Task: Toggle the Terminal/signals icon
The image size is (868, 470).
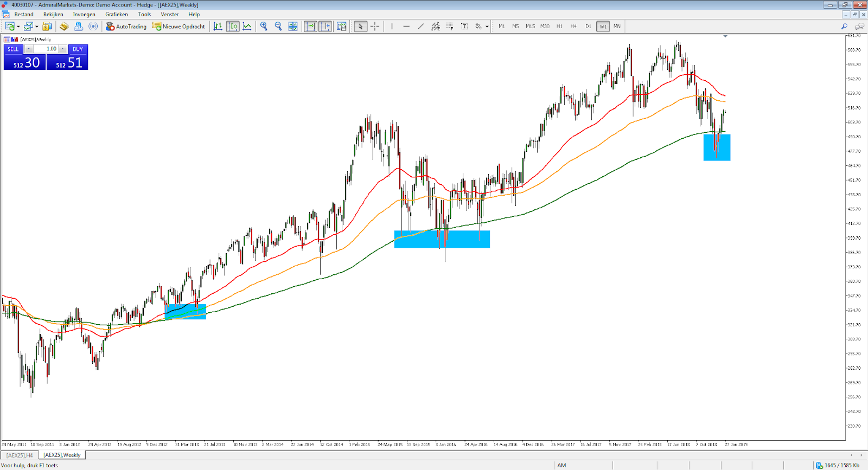Action: [x=93, y=26]
